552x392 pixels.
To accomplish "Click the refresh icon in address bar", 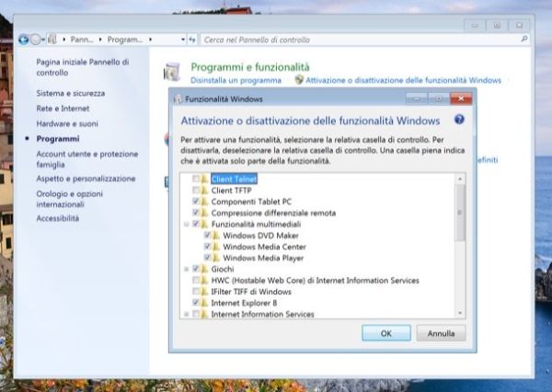I will tap(192, 40).
